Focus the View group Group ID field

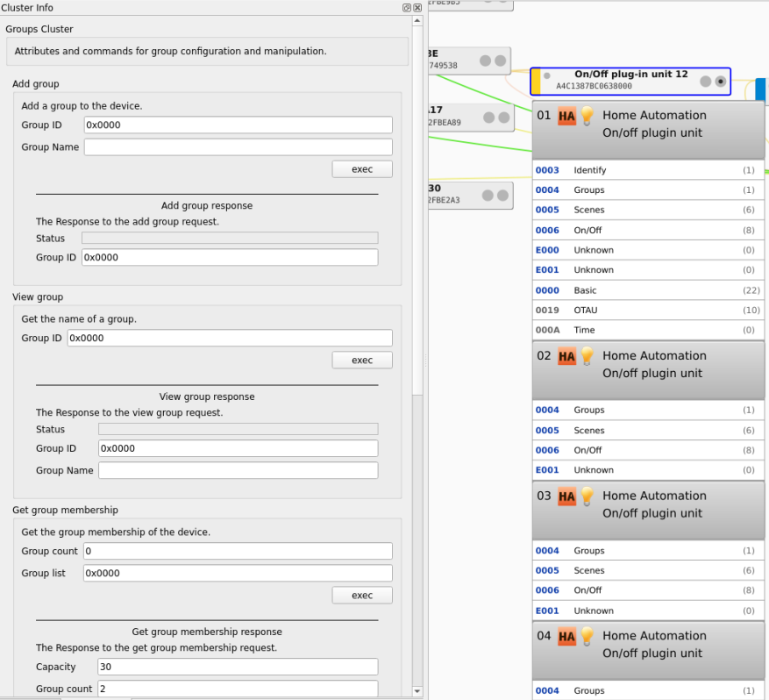[230, 338]
